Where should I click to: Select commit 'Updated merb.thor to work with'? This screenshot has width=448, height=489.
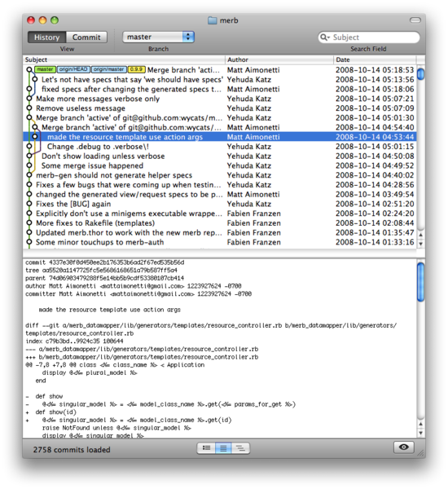click(220, 232)
